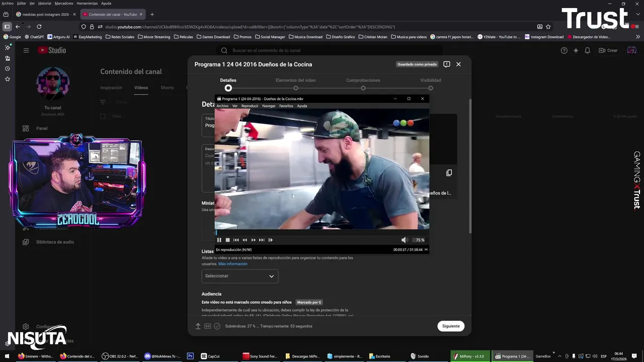Open the media player Favoritos menu

pos(286,106)
